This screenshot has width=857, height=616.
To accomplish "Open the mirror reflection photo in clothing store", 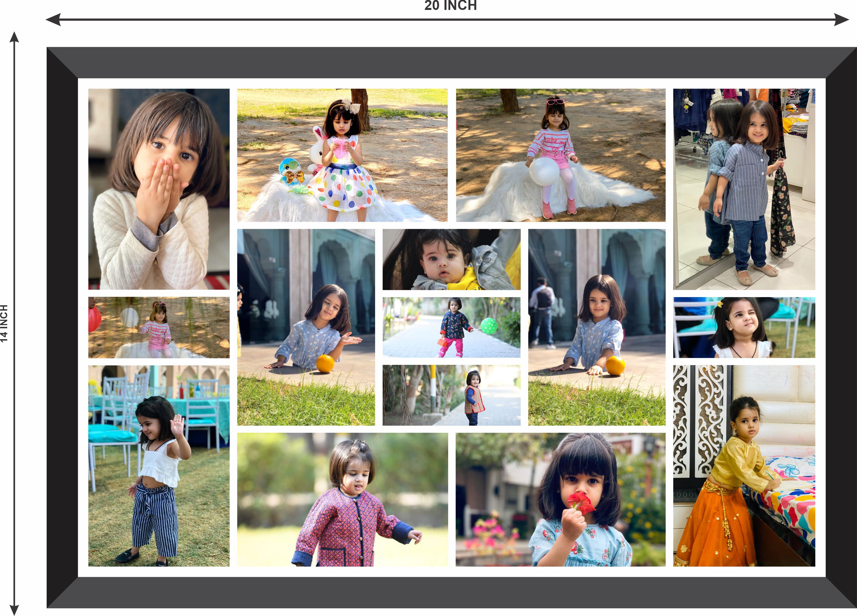I will click(744, 189).
